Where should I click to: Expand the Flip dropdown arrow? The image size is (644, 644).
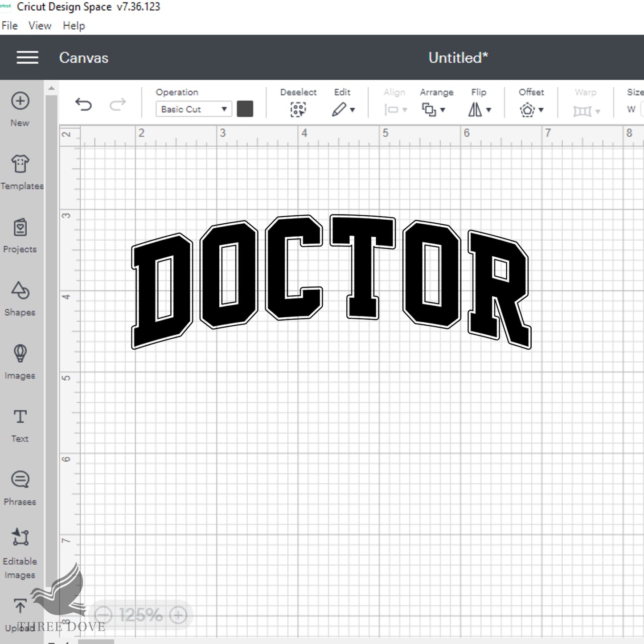488,110
